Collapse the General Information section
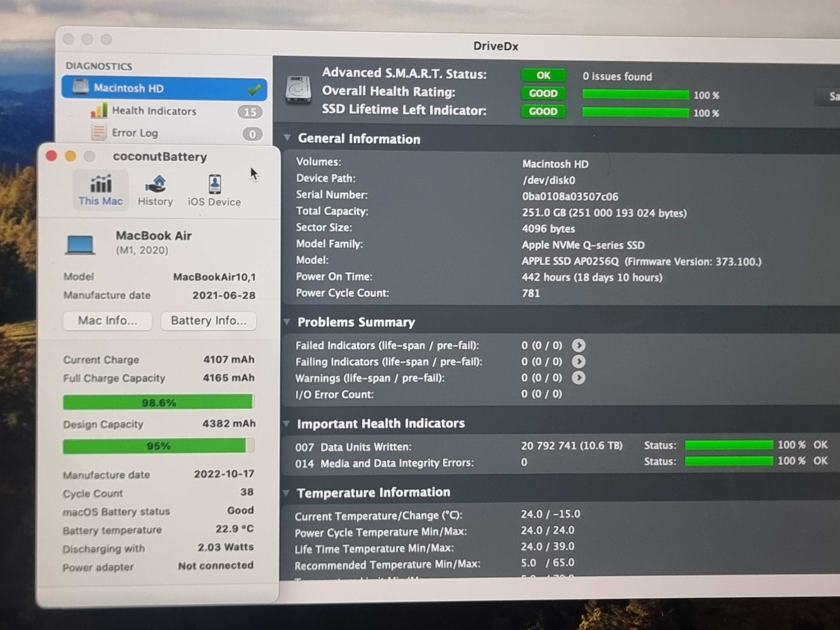This screenshot has height=630, width=840. click(287, 138)
